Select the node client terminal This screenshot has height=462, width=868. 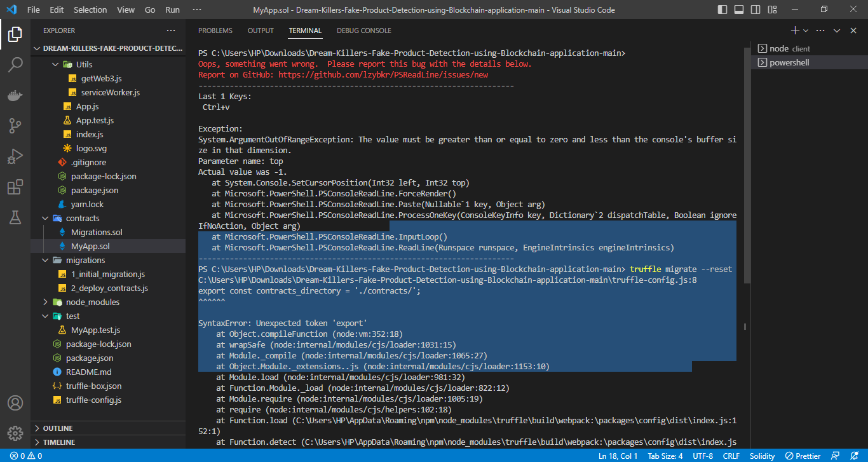click(809, 48)
